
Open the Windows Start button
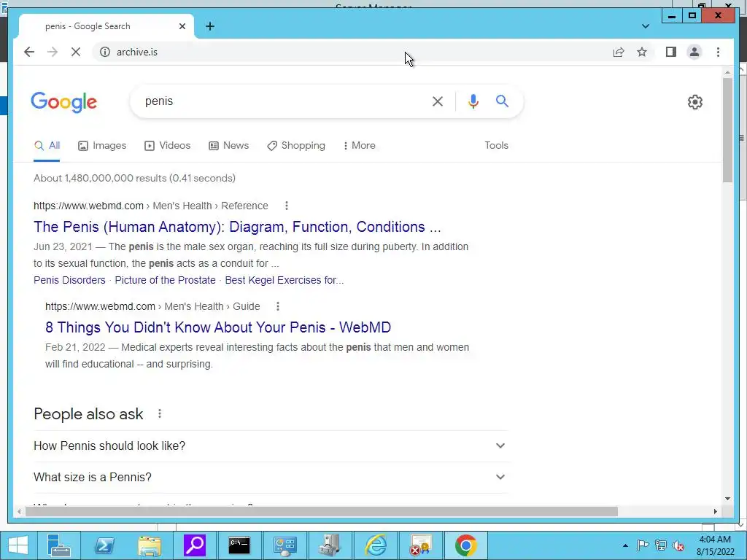[18, 545]
